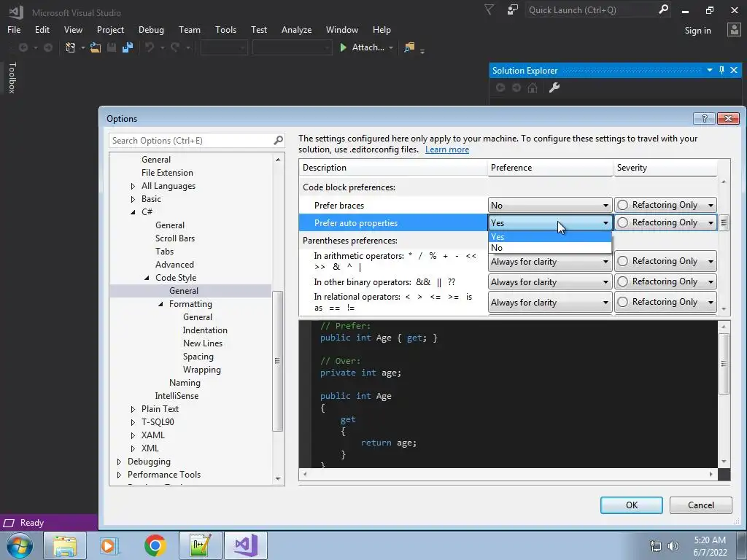Open Prefer auto properties severity dropdown
The image size is (747, 560).
665,222
